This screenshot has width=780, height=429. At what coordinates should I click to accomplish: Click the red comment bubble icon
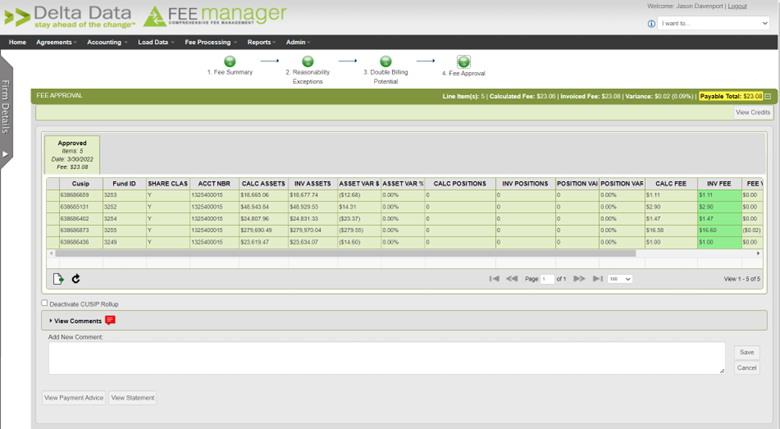(x=110, y=320)
